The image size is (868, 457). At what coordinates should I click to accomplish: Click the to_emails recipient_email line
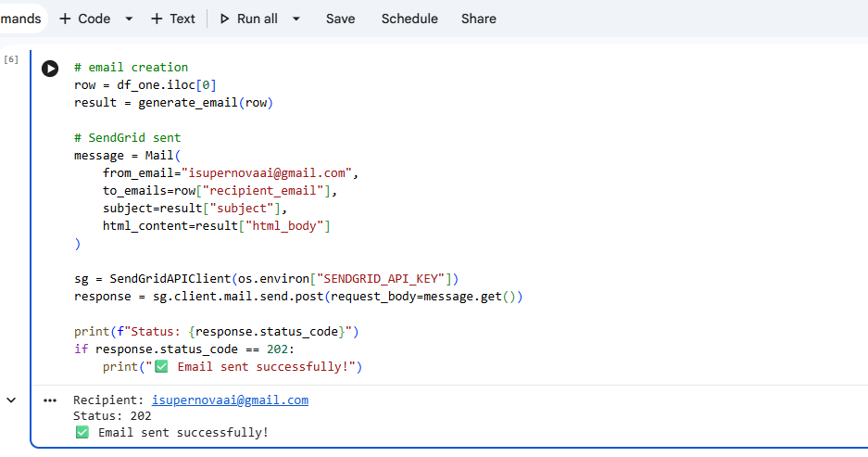220,191
